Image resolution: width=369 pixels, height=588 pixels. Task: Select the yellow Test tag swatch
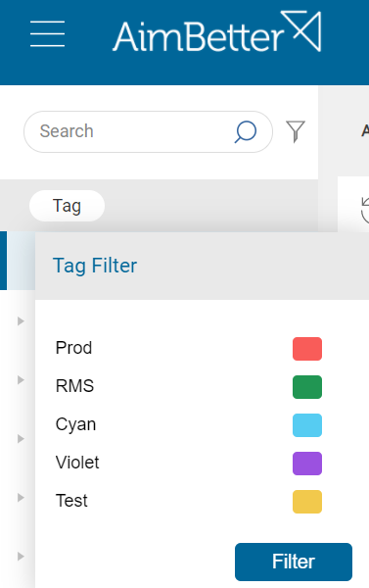click(307, 502)
